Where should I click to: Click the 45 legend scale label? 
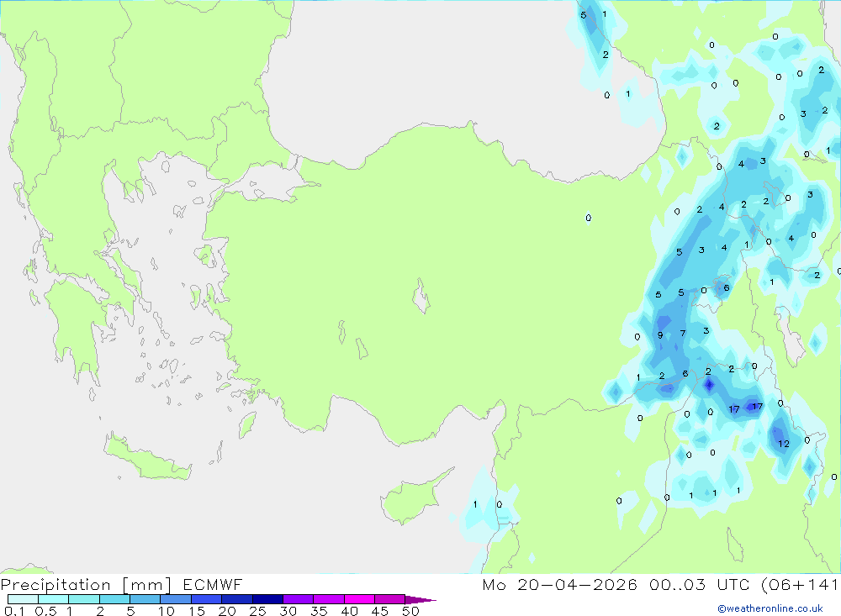(x=380, y=611)
